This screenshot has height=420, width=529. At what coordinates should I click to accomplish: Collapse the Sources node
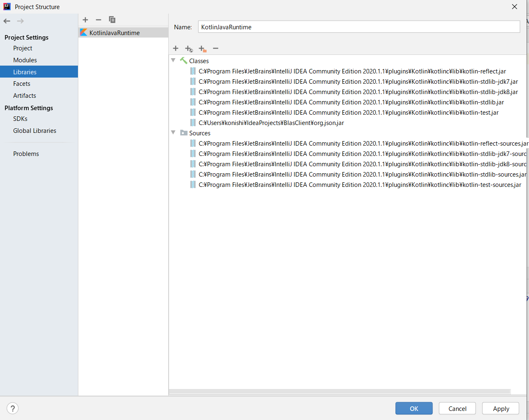point(173,132)
